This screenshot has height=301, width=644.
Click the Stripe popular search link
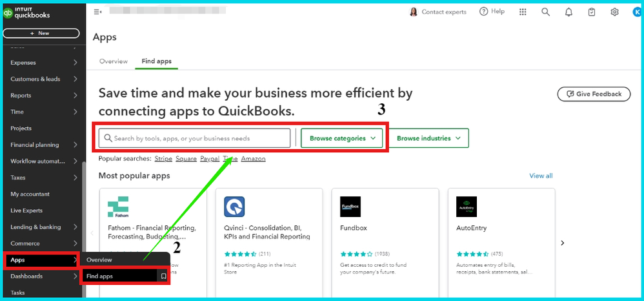[163, 159]
